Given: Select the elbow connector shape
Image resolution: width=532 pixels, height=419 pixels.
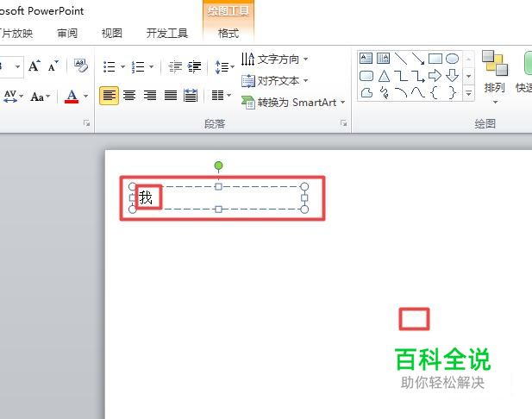Looking at the screenshot, I should 401,76.
